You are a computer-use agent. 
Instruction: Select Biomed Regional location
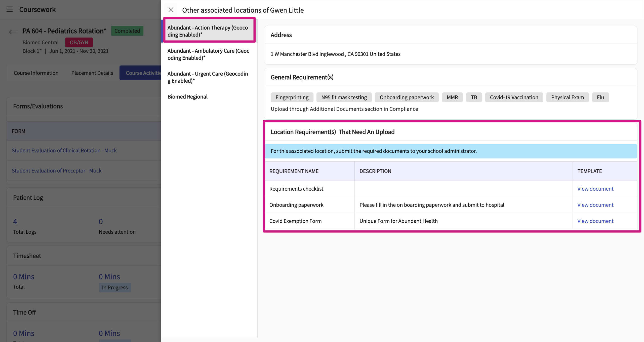[x=187, y=97]
